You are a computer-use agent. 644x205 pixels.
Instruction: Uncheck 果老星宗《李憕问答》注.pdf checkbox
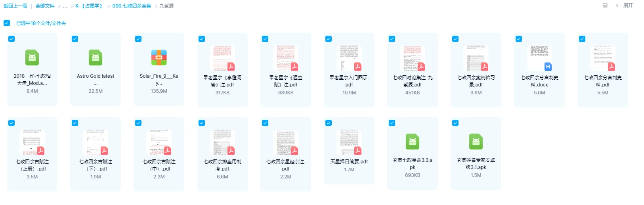coord(202,39)
